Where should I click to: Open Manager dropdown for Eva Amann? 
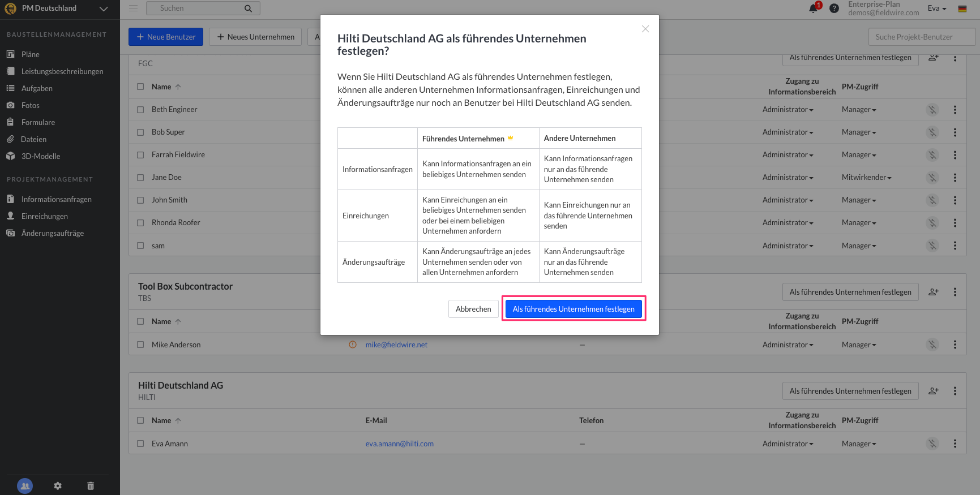pyautogui.click(x=859, y=444)
